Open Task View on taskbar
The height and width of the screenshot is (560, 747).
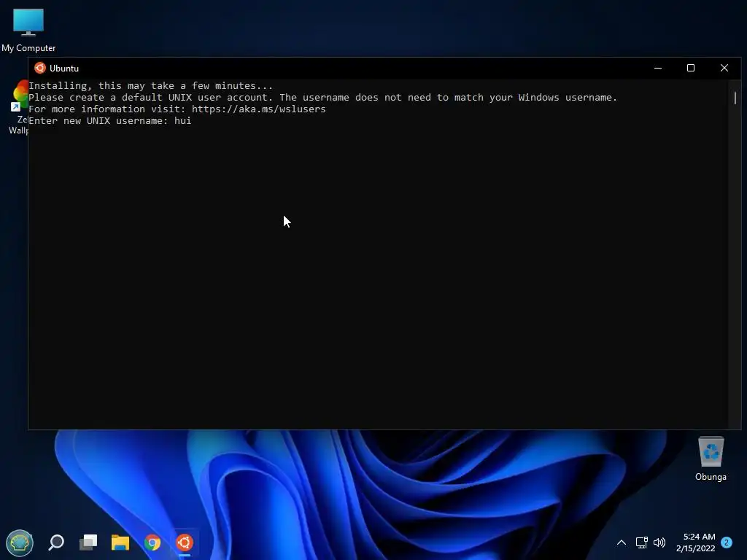(88, 542)
